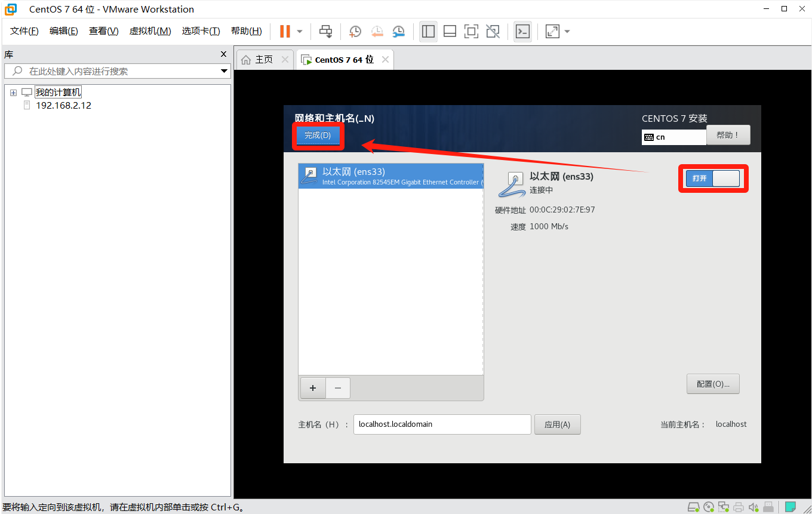Screen dimensions: 812x514
Task: Toggle the library sidebar view icon
Action: coord(428,31)
